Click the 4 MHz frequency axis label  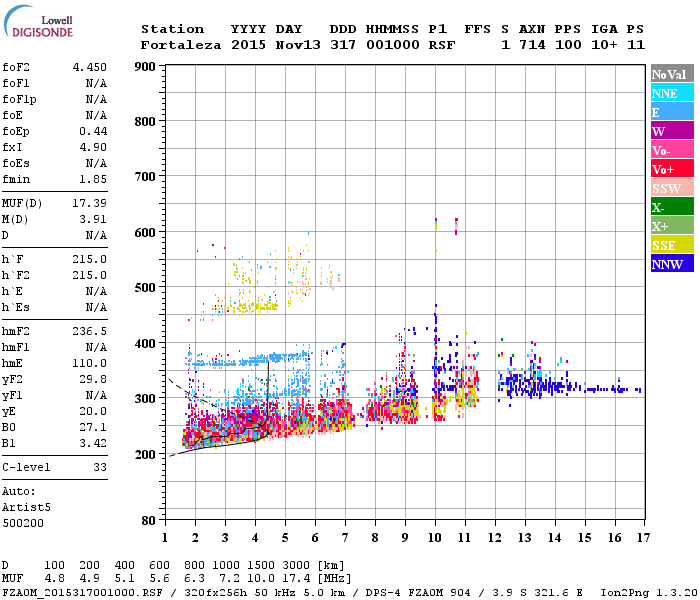coord(255,538)
